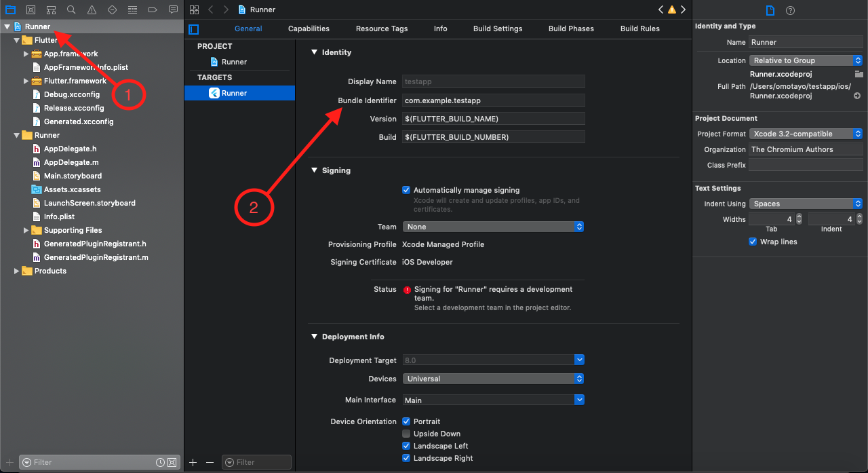
Task: Click the yellow warning issue icon
Action: (x=672, y=10)
